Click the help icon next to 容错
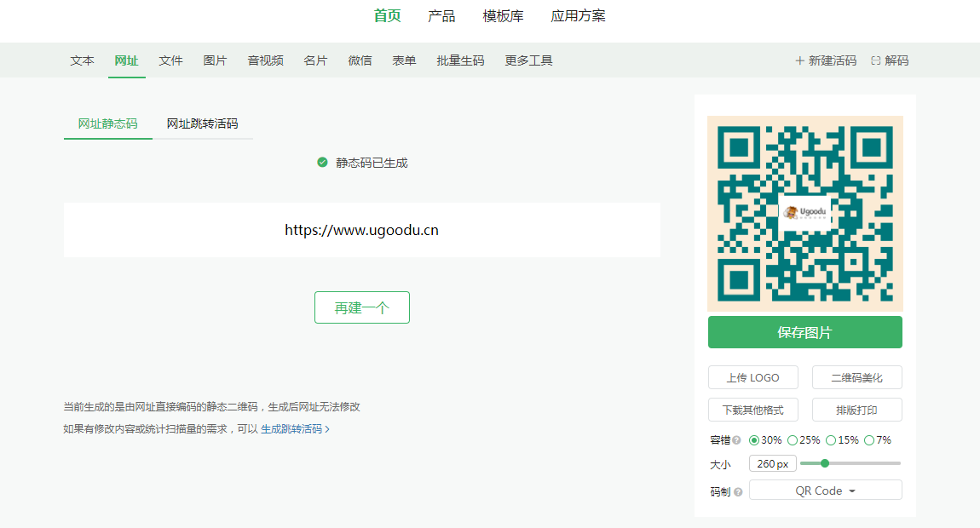 pos(737,440)
